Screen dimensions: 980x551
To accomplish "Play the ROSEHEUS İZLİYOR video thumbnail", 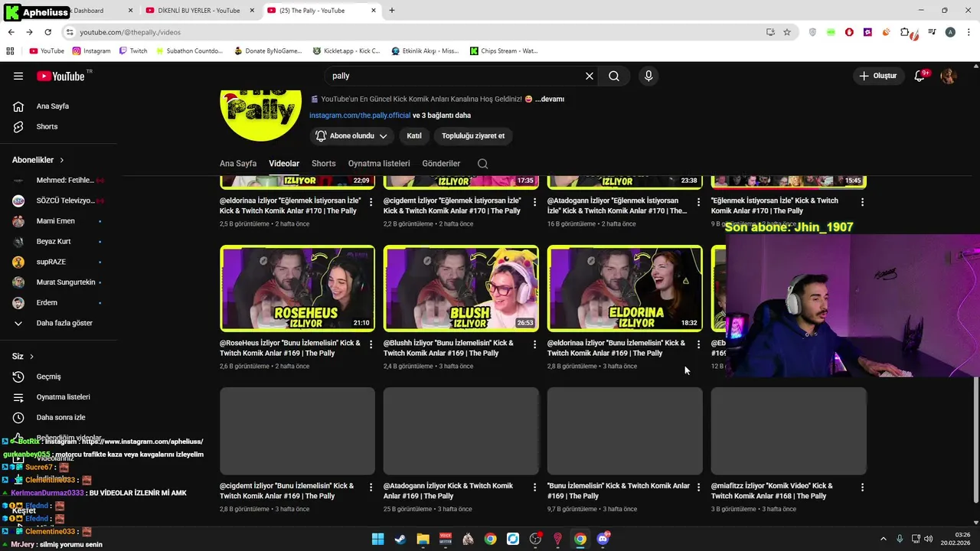I will [297, 288].
